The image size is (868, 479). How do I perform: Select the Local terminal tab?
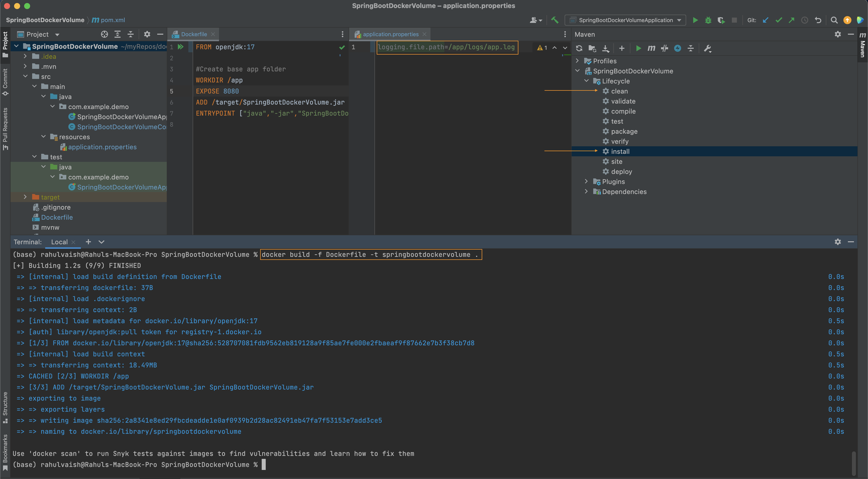point(59,242)
